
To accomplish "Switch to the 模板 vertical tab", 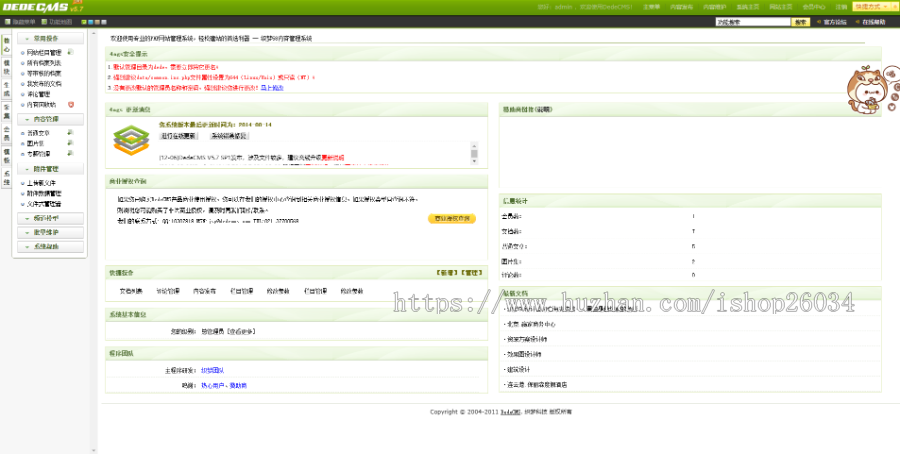I will pos(6,156).
